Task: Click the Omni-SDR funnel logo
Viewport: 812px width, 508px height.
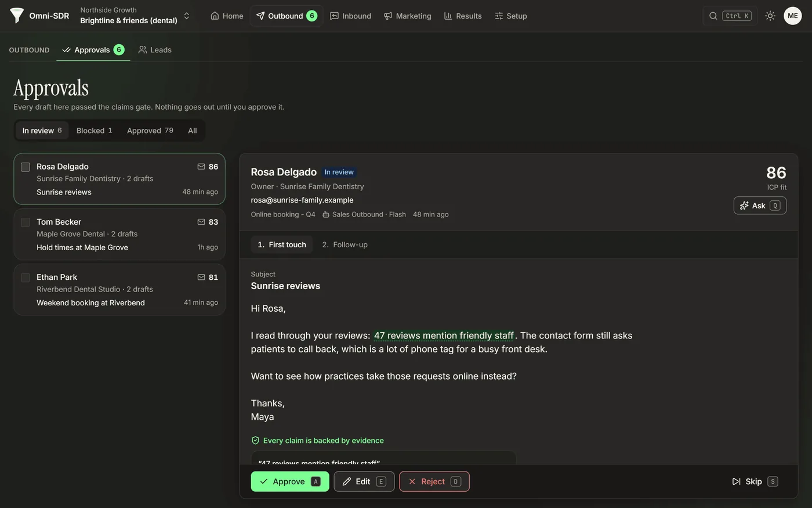Action: click(x=17, y=16)
